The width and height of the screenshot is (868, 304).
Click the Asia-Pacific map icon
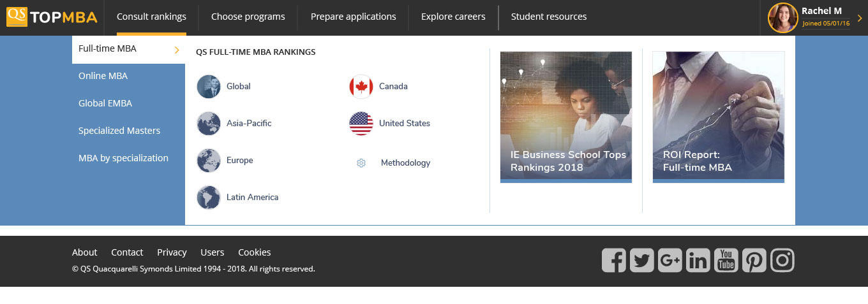tap(209, 123)
